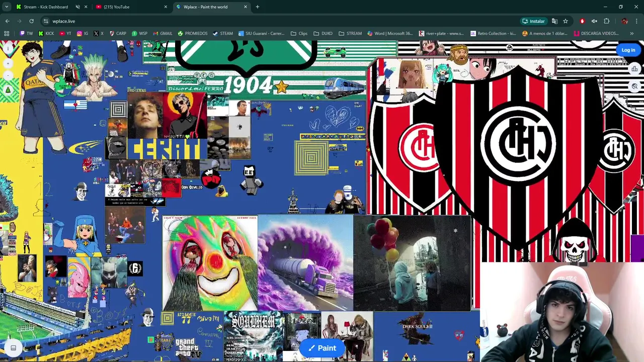Image resolution: width=644 pixels, height=362 pixels.
Task: Click the Grand Theft Auto IV logo artwork
Action: click(188, 348)
